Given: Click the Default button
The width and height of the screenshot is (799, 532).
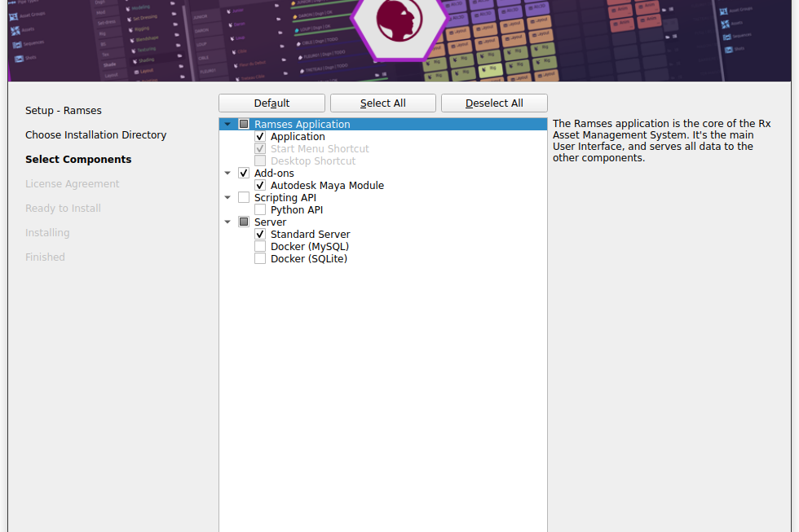Looking at the screenshot, I should point(271,103).
